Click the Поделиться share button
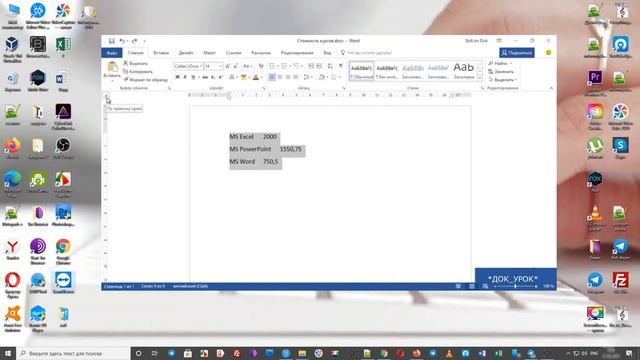 pyautogui.click(x=517, y=53)
